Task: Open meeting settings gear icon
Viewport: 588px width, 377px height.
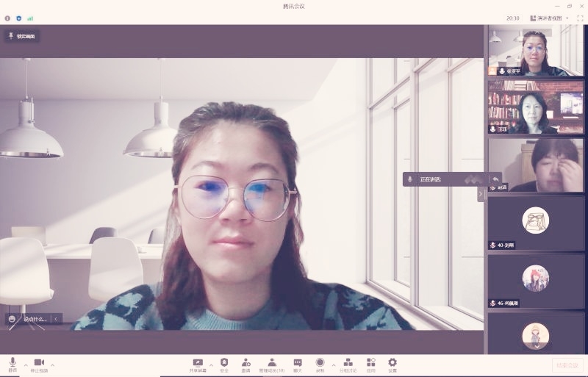Action: (x=392, y=364)
